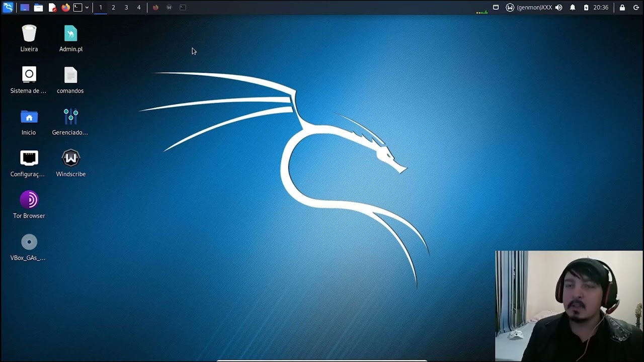Open the 20:36 clock

point(601,8)
